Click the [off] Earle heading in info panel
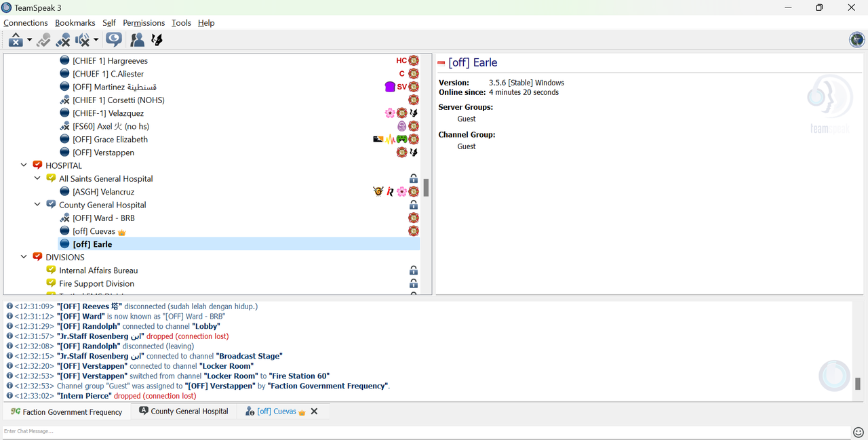The height and width of the screenshot is (440, 868). [473, 62]
